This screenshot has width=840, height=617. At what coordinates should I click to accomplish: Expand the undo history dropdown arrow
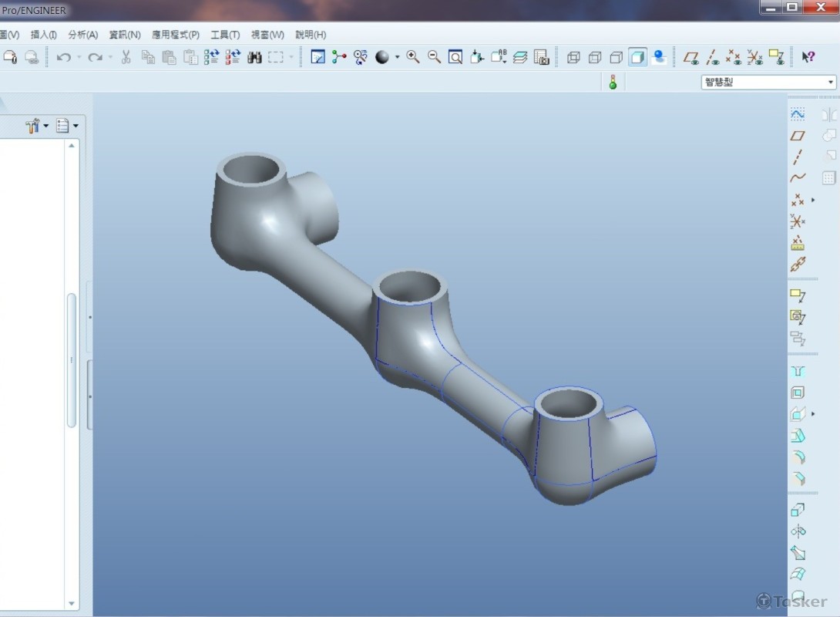(80, 57)
